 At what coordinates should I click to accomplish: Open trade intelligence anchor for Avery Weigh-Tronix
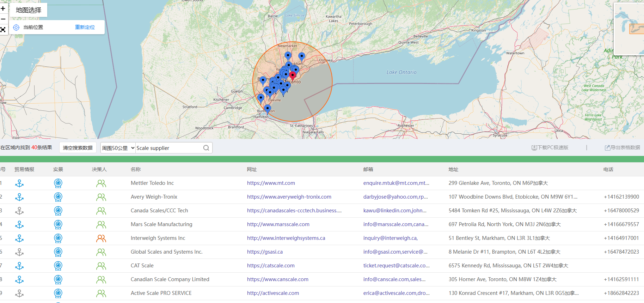click(x=19, y=197)
